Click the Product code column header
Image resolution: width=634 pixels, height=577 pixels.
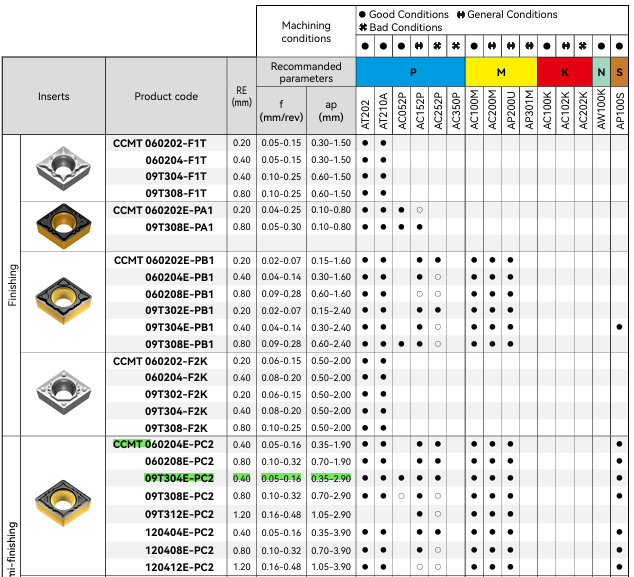(166, 96)
